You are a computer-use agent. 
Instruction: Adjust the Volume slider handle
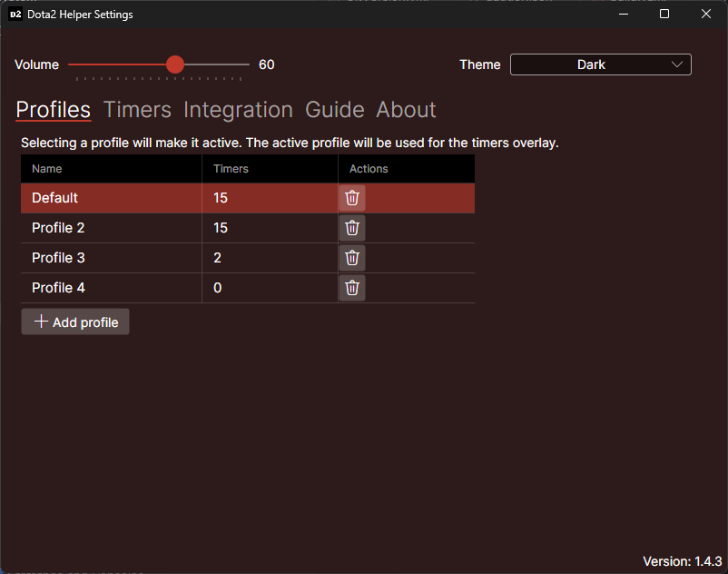(x=174, y=64)
